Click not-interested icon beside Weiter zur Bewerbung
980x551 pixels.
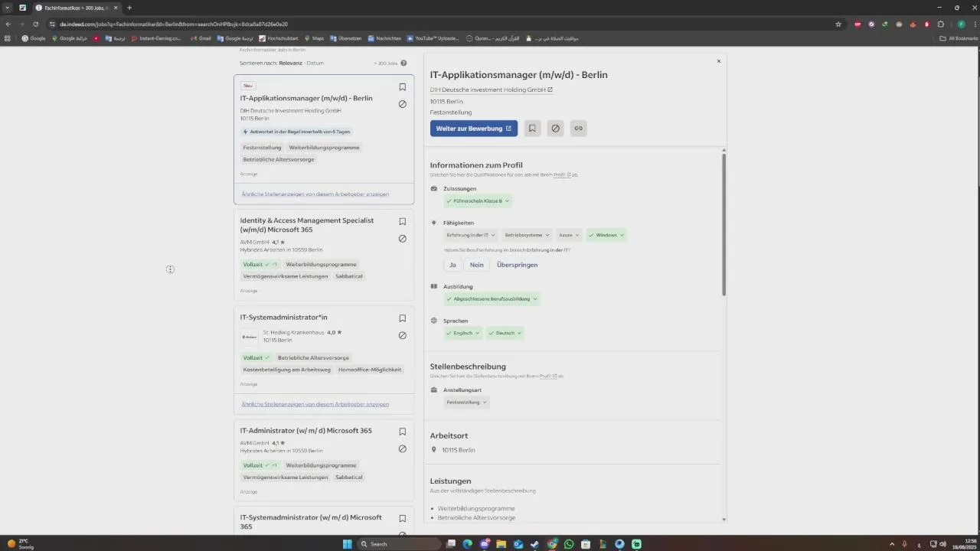pos(555,129)
